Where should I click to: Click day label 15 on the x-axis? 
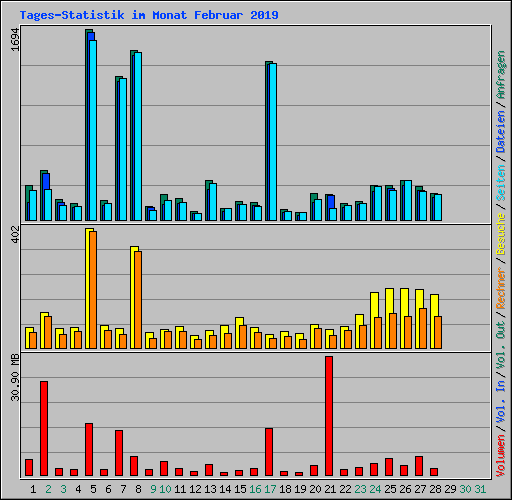click(x=240, y=489)
